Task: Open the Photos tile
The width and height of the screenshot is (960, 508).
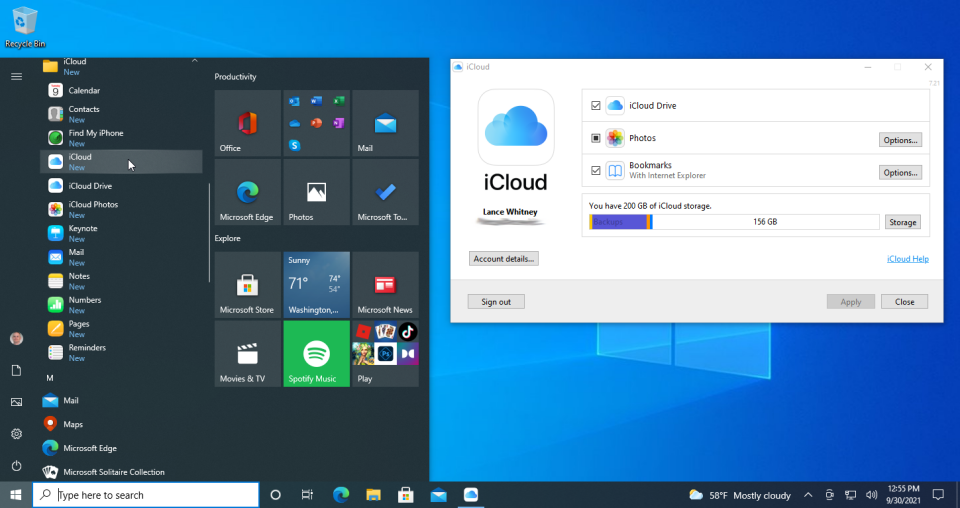Action: 317,192
